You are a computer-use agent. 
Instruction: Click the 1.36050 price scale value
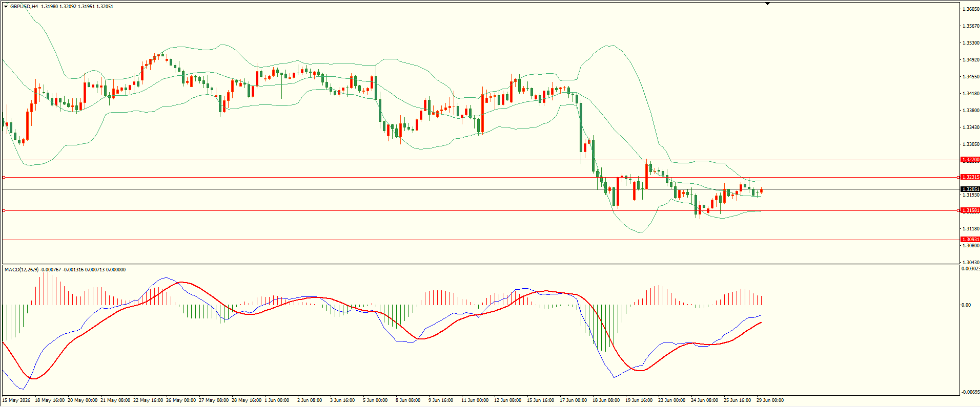(x=971, y=9)
